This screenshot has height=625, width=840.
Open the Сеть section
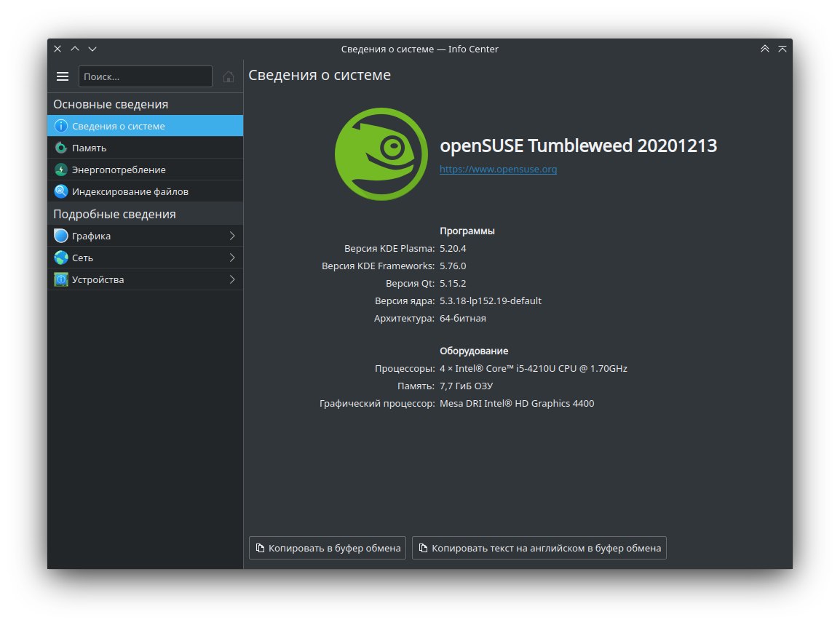point(145,258)
